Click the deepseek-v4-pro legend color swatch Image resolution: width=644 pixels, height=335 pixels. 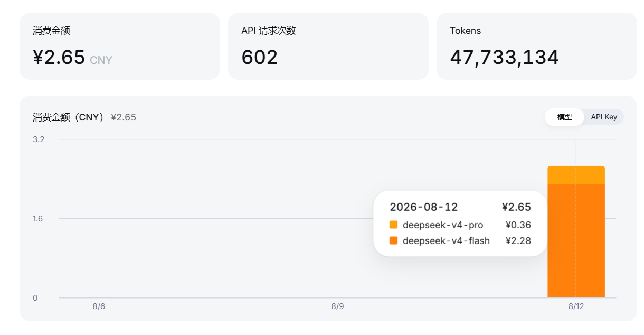393,225
